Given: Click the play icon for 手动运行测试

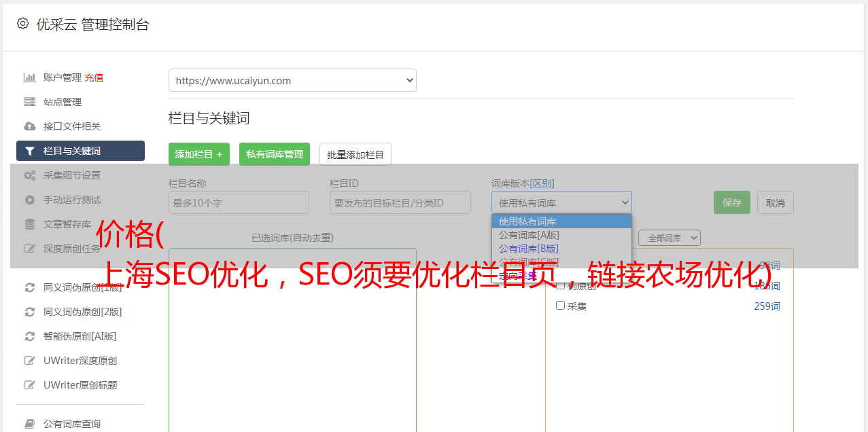Looking at the screenshot, I should click(30, 200).
